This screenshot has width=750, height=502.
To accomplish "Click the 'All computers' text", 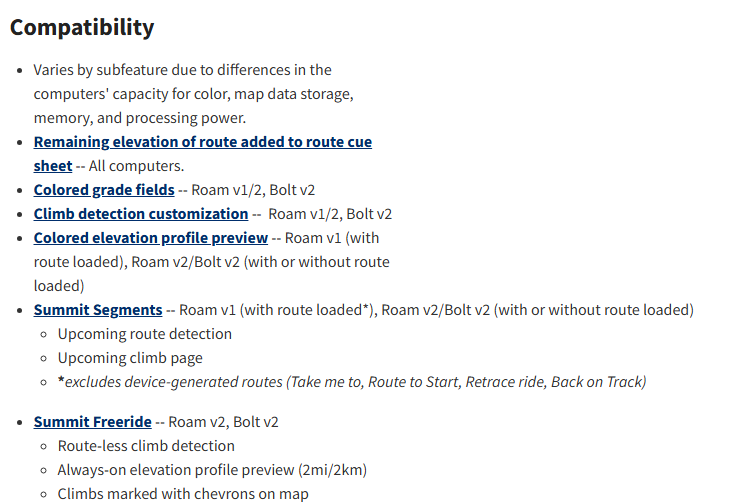I will [x=136, y=166].
